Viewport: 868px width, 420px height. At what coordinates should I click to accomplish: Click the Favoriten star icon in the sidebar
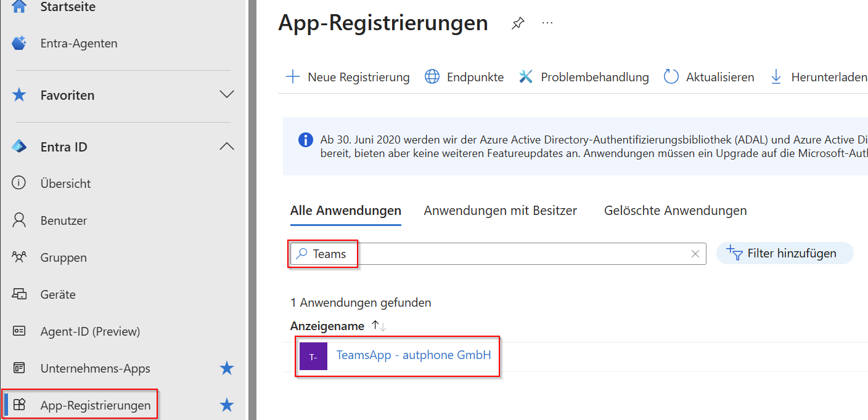point(18,95)
